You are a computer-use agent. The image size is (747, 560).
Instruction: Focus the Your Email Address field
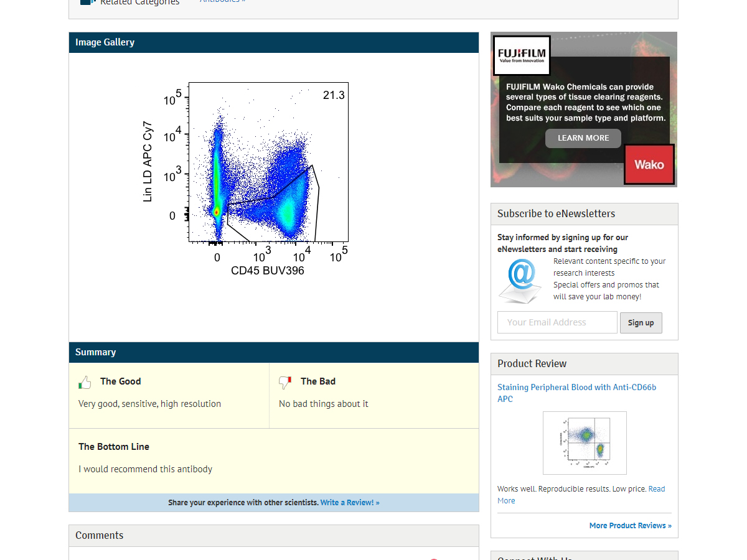(x=557, y=322)
